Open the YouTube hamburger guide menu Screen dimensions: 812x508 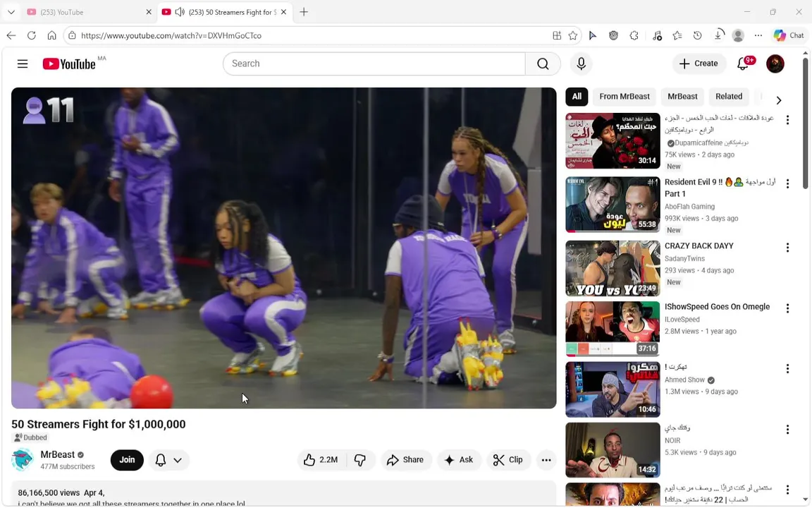point(23,64)
